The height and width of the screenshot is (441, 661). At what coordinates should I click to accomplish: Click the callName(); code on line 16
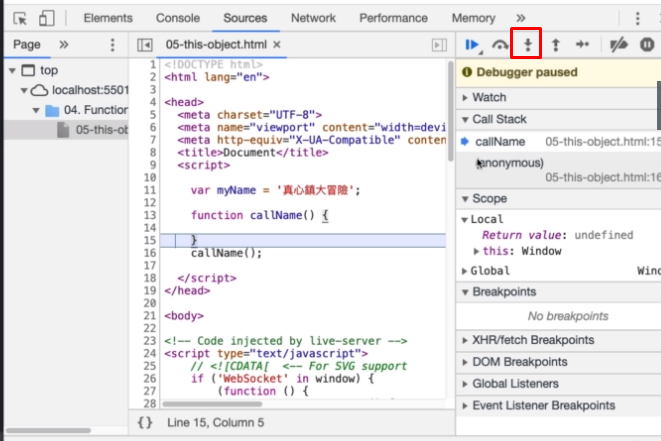click(x=226, y=253)
